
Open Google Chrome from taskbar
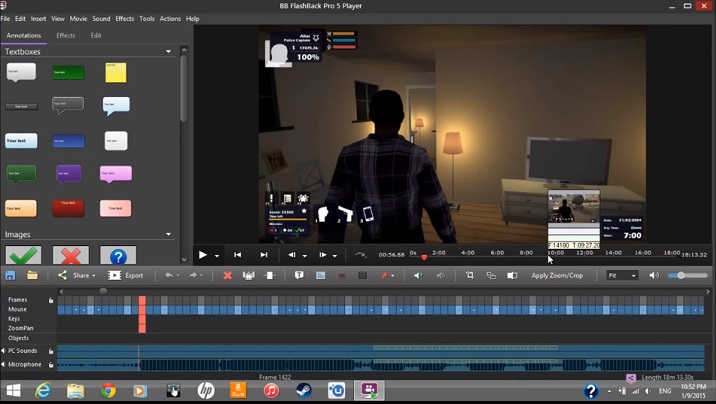click(x=108, y=391)
